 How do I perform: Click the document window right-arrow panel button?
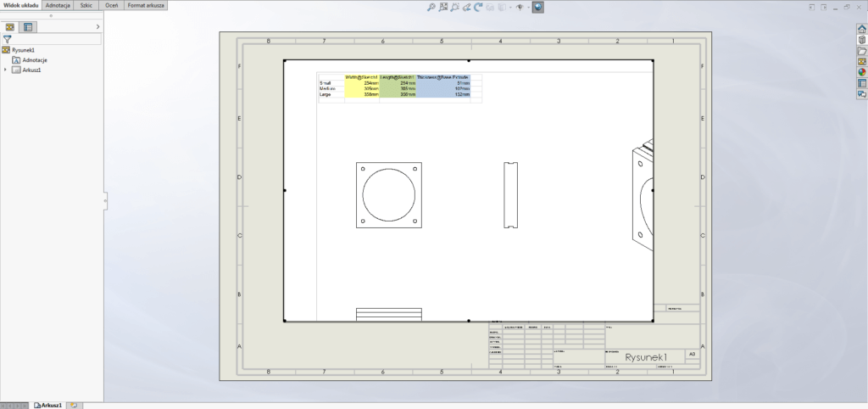[824, 7]
